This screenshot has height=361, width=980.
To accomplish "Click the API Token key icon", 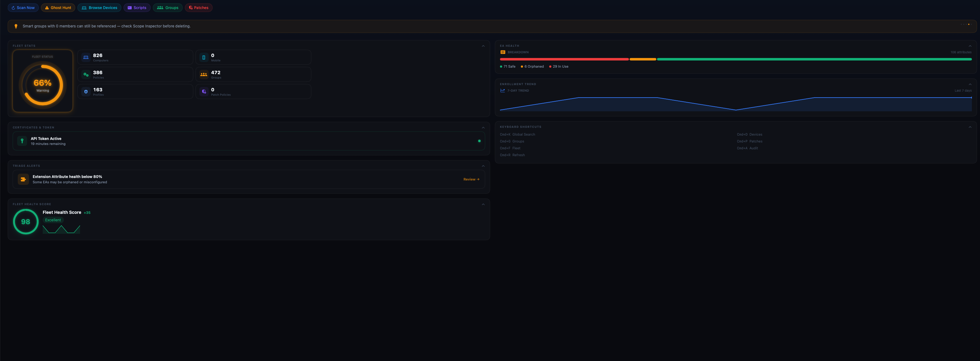I will 22,141.
